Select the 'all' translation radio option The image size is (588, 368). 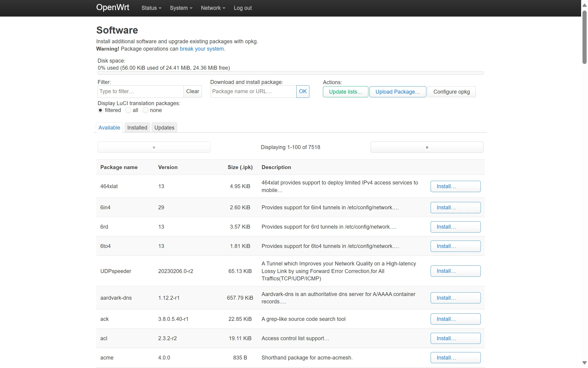pos(128,110)
